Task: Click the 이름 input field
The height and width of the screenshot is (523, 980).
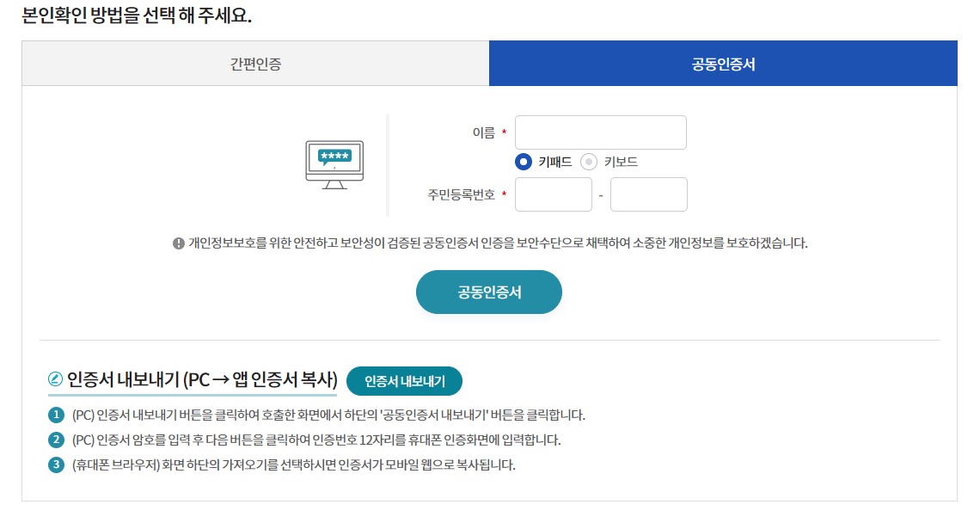Action: [600, 132]
